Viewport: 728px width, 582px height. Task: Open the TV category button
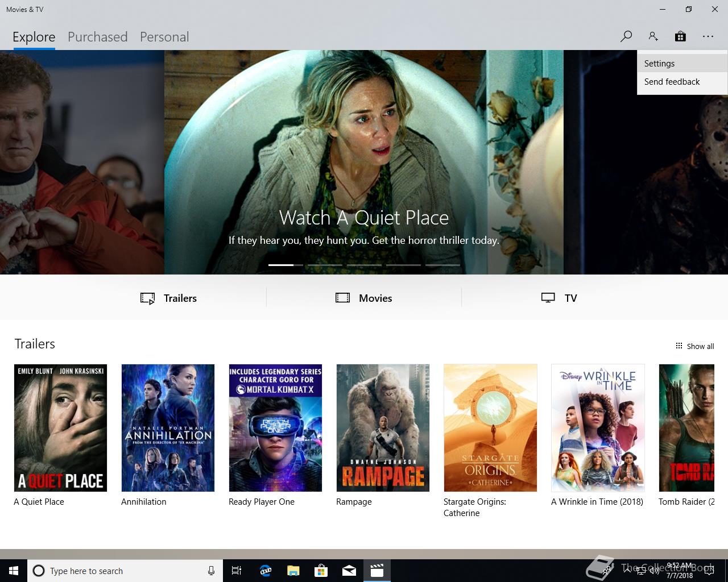559,298
